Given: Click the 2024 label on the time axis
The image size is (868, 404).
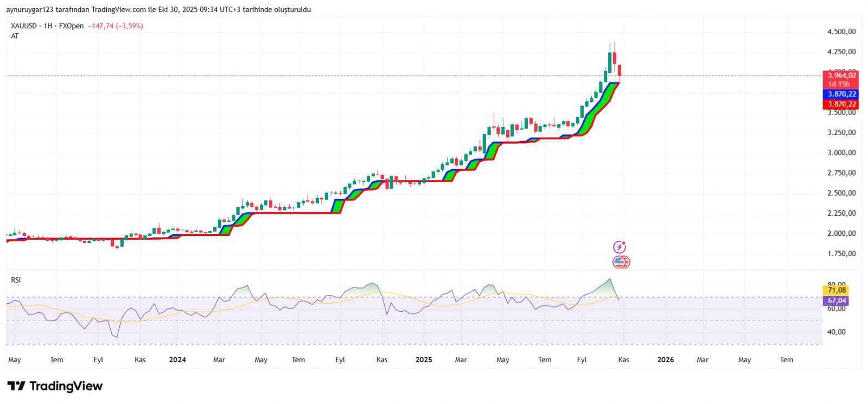Looking at the screenshot, I should pos(177,360).
